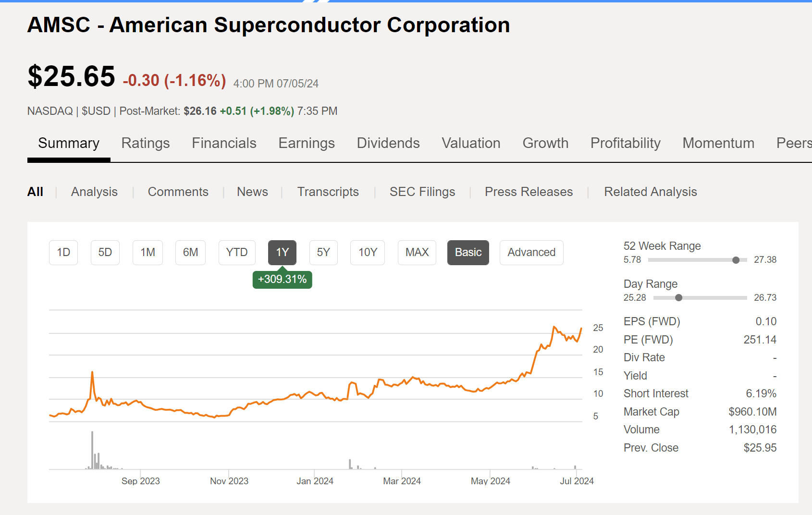Open the Analysis filter
The height and width of the screenshot is (515, 812).
[94, 192]
